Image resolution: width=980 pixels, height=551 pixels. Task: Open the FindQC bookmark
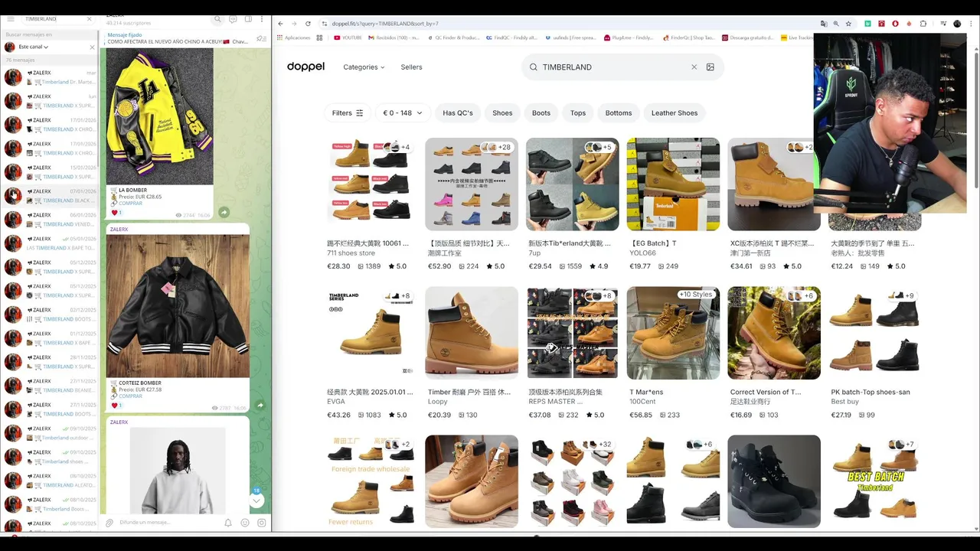(x=511, y=37)
